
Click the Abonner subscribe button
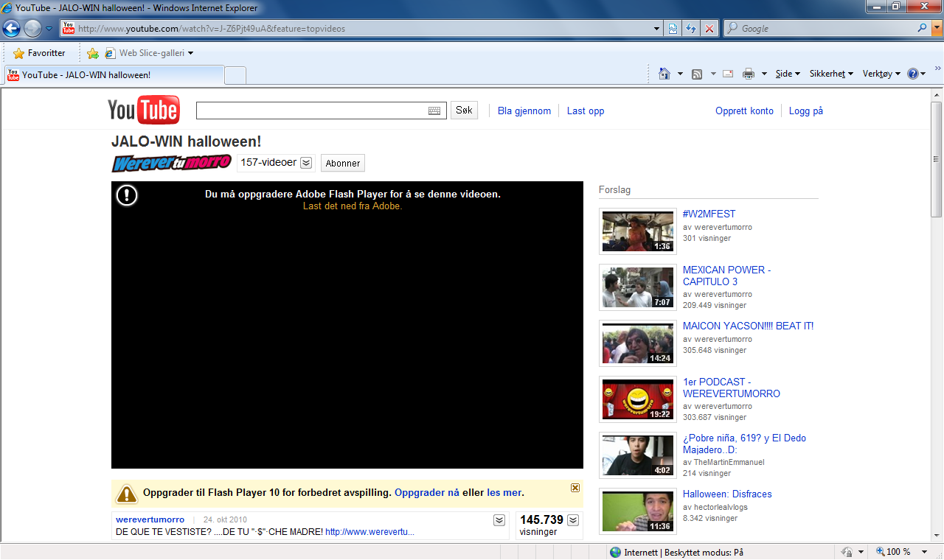pyautogui.click(x=343, y=163)
